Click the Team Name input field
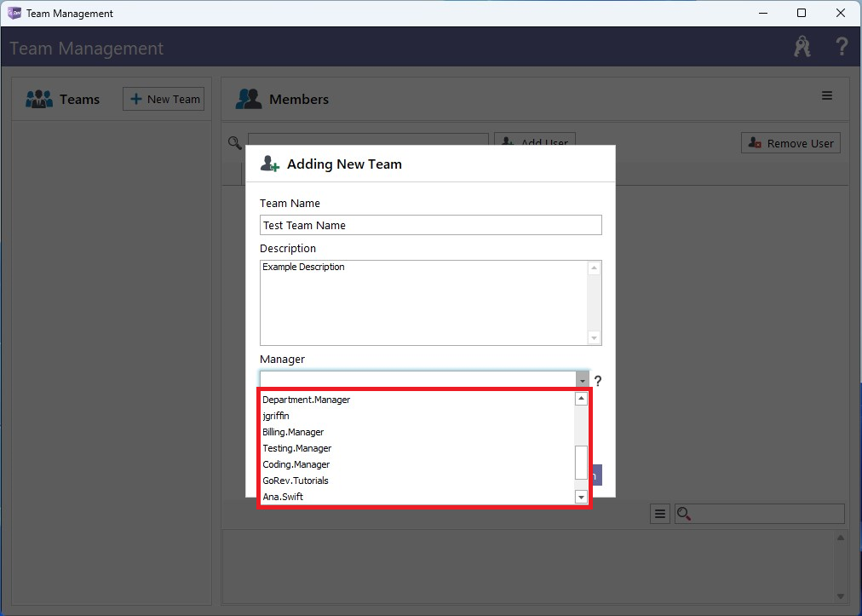Screen dimensions: 862x616 430,225
